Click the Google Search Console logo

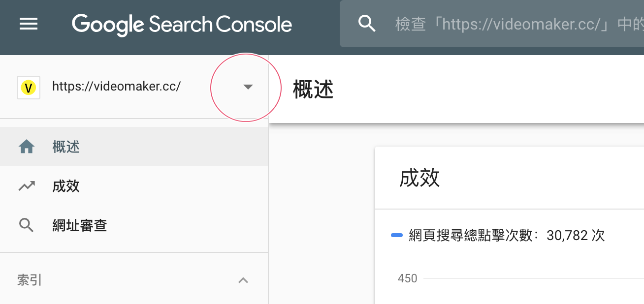182,24
